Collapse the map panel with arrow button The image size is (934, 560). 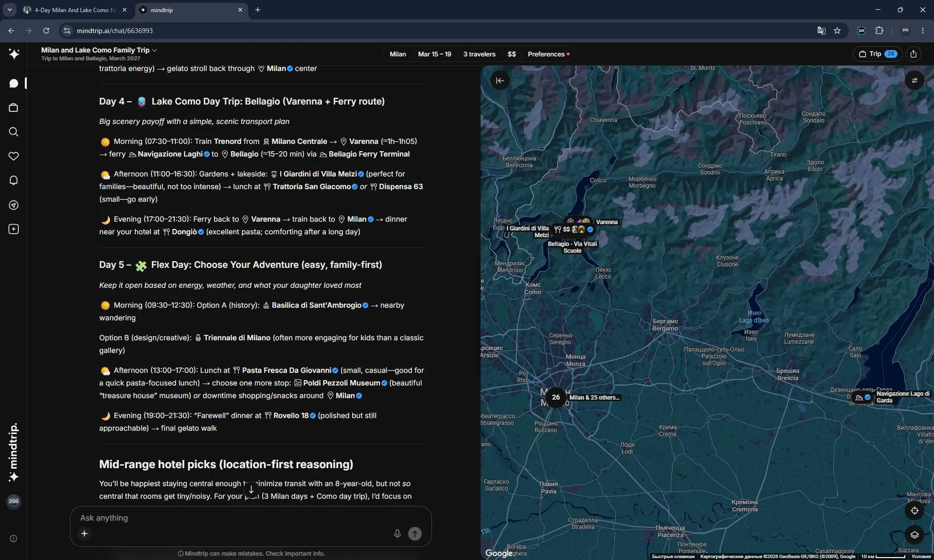(500, 81)
